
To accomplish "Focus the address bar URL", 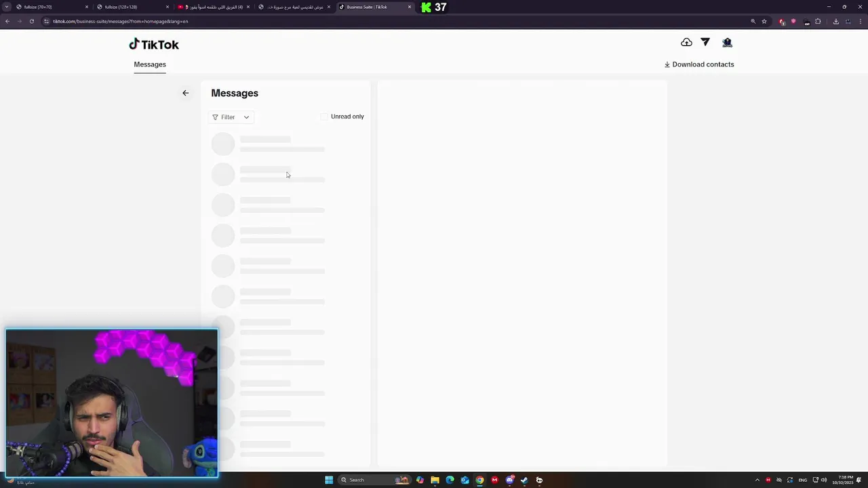I will [121, 21].
